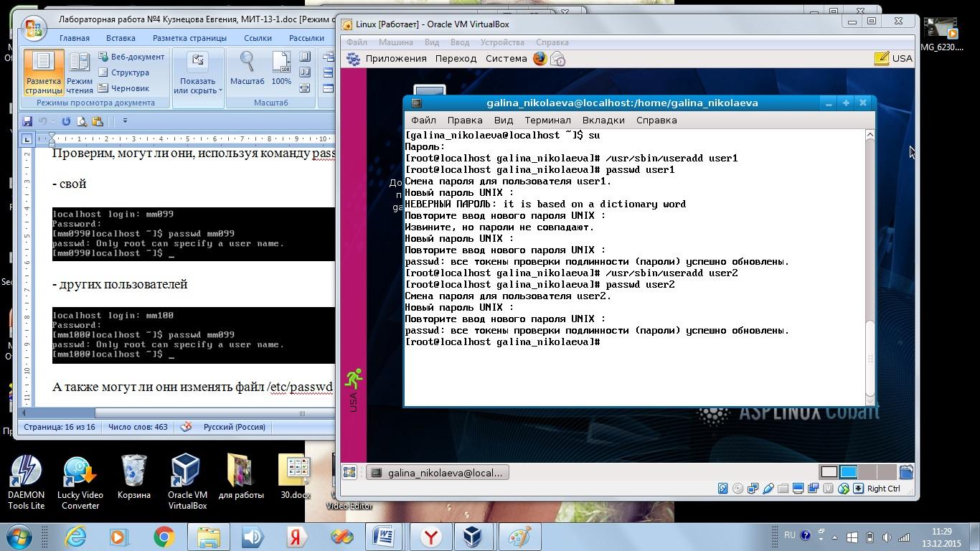Click the trash icon in Linux bottom panel
Image resolution: width=980 pixels, height=551 pixels.
point(906,472)
